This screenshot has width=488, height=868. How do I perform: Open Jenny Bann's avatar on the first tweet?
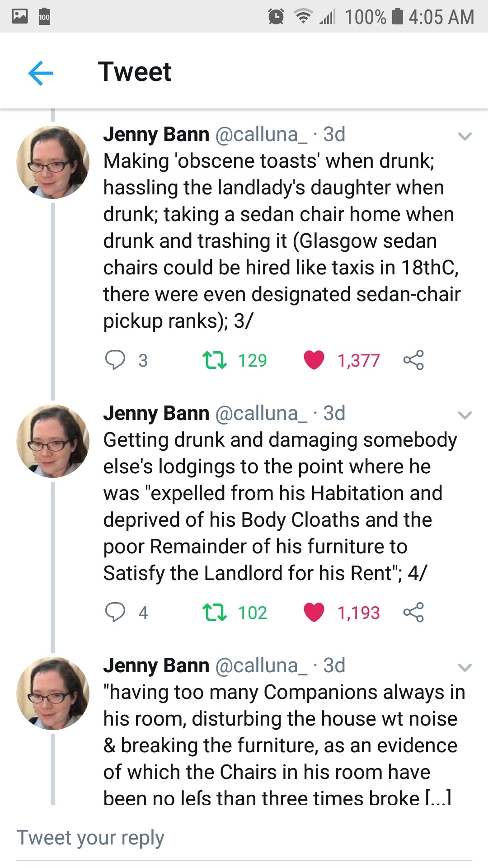pos(53,162)
